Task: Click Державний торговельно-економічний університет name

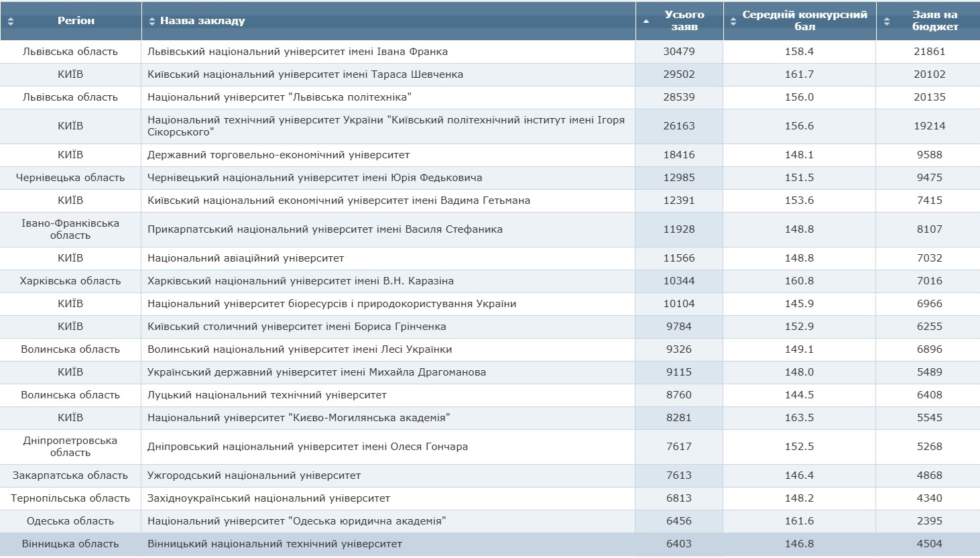Action: tap(278, 155)
